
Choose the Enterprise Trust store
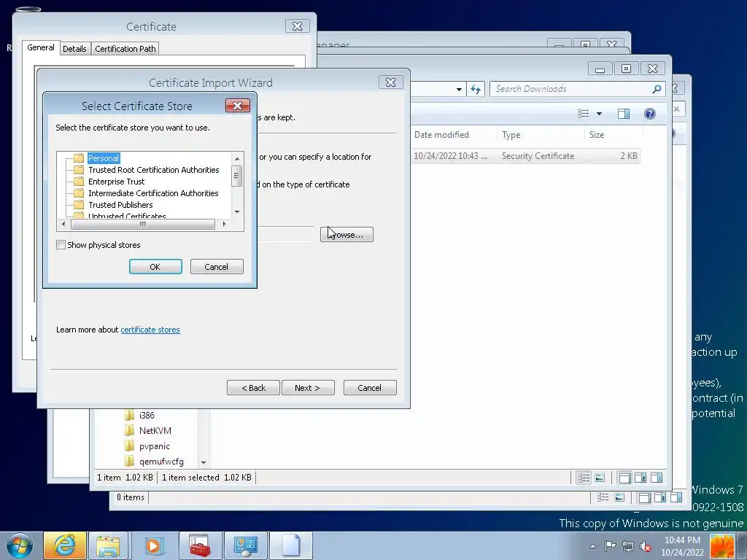tap(116, 182)
